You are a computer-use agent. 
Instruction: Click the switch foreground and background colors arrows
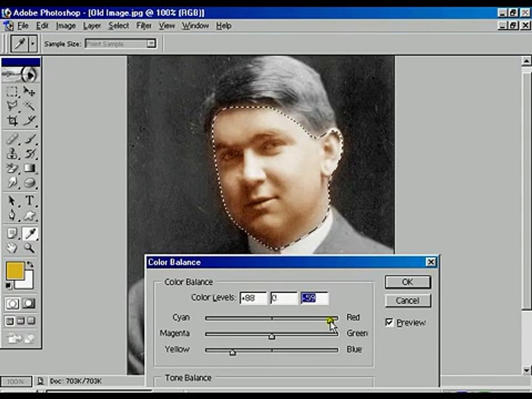[x=30, y=264]
